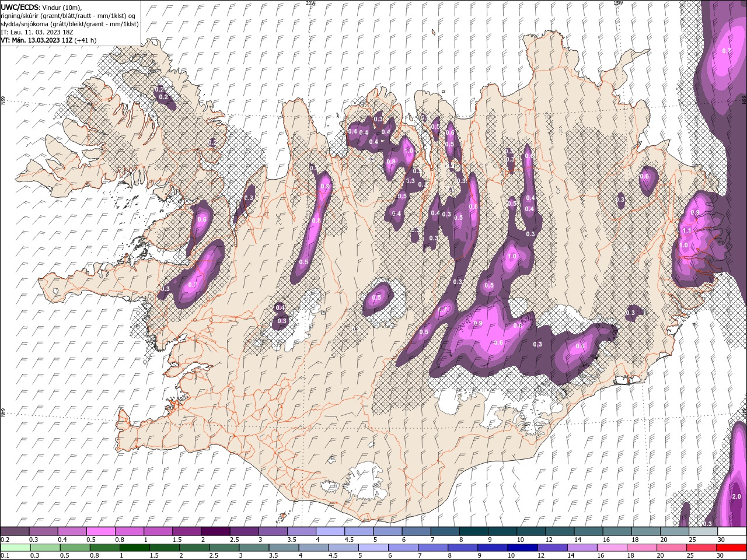The image size is (747, 560).
Task: Pick the 0.1 swatch in rain color scale
Action: point(15,547)
